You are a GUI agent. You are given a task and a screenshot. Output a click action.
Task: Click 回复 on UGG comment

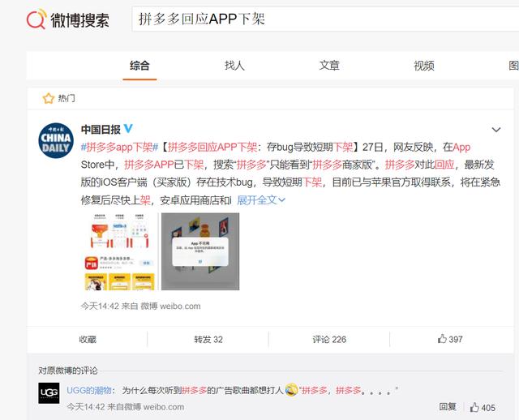coord(448,407)
